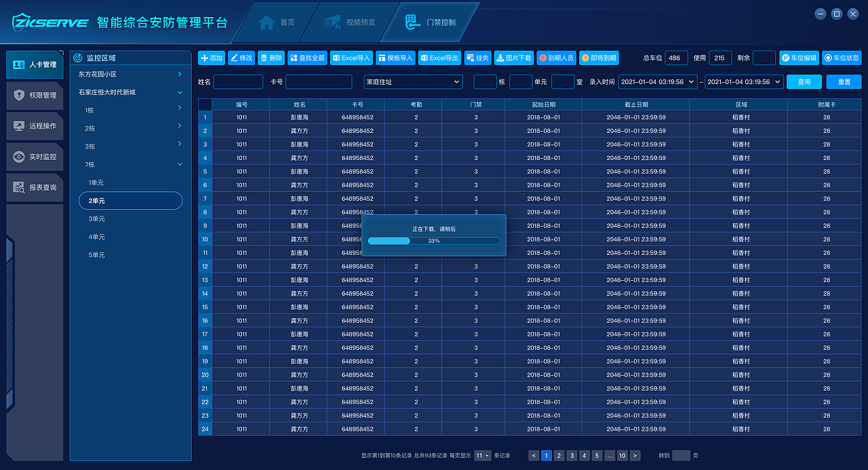Click the 添加 (add) plus button

[211, 58]
